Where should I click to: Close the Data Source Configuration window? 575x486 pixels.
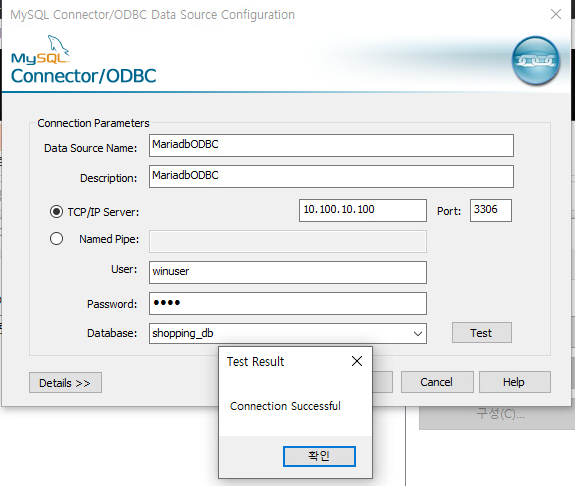(556, 14)
